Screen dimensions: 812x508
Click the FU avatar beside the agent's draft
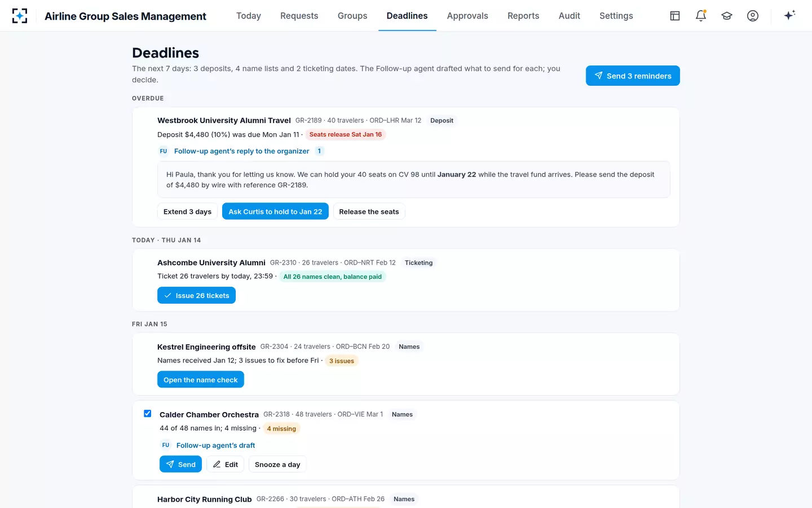pyautogui.click(x=166, y=445)
